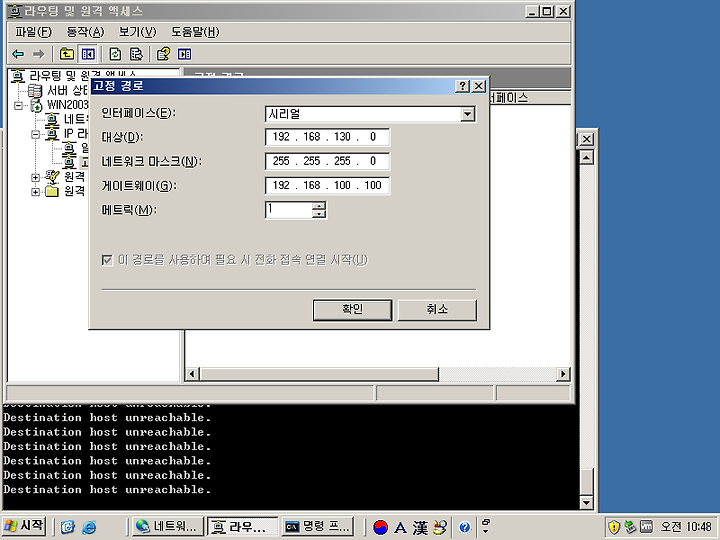The height and width of the screenshot is (540, 720).
Task: Open the 보기(V) menu
Action: (x=137, y=32)
